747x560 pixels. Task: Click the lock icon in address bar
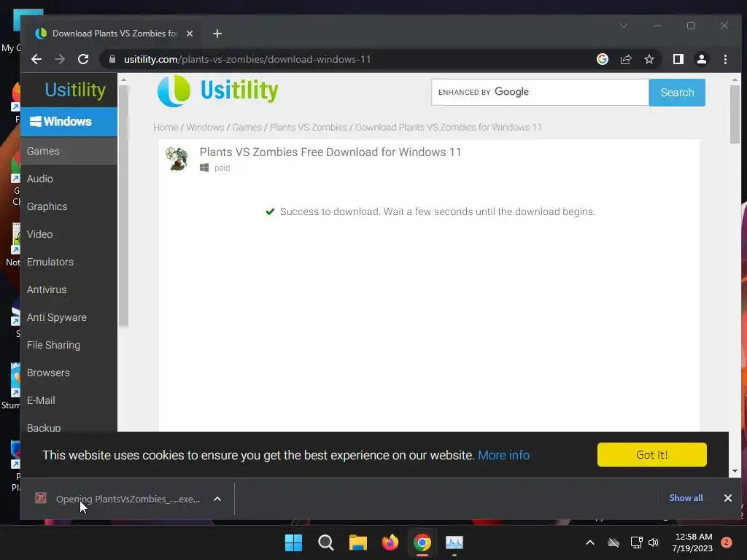click(x=112, y=59)
